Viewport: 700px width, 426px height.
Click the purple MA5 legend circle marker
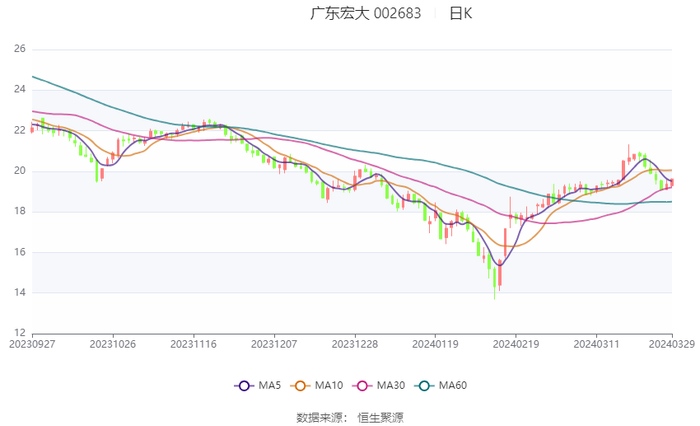[x=242, y=386]
